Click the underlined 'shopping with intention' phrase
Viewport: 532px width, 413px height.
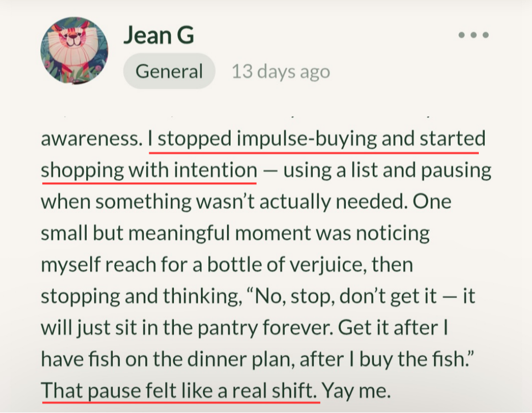(x=149, y=171)
